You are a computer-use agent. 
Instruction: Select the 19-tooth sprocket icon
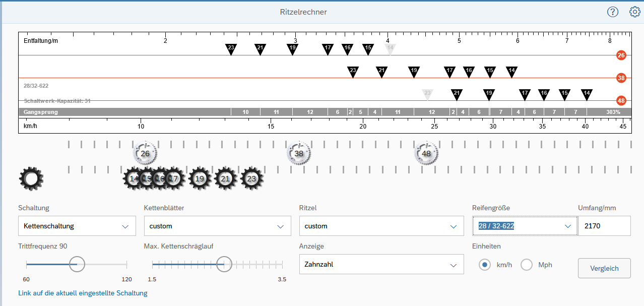200,178
